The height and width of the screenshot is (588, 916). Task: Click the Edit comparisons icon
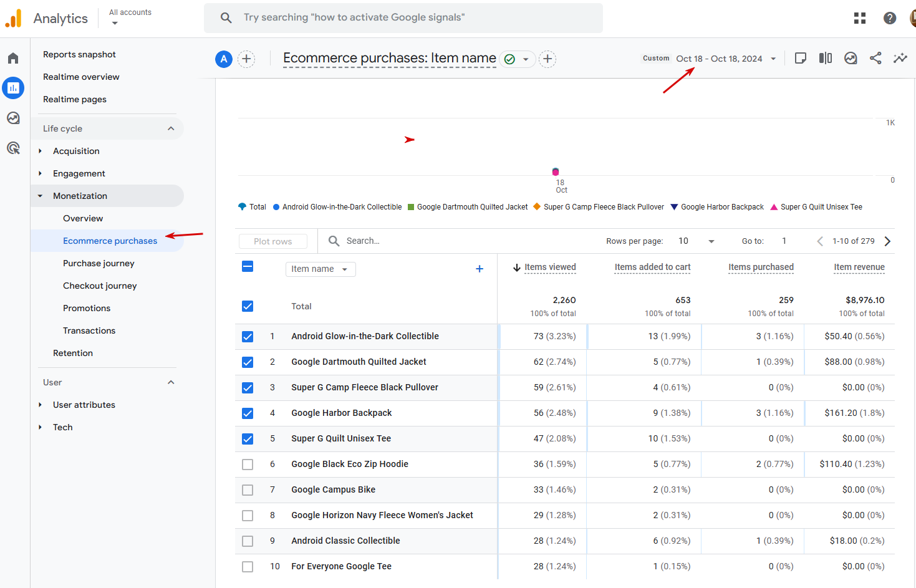point(826,58)
